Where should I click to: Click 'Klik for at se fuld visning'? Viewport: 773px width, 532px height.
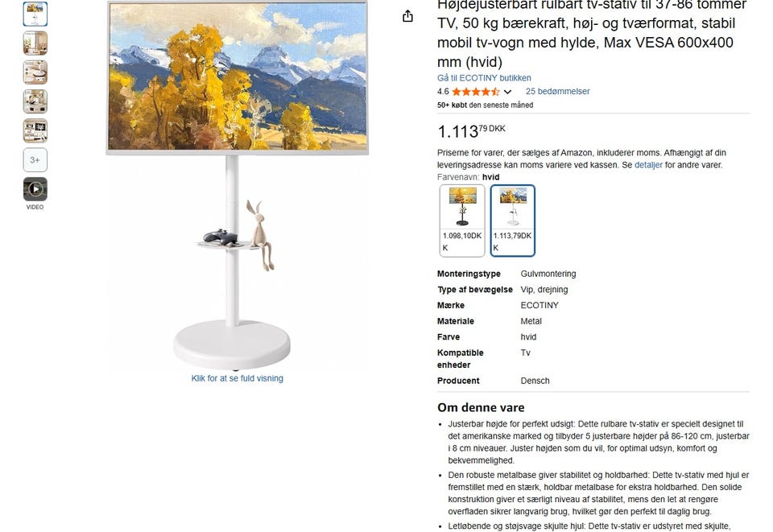pos(237,378)
